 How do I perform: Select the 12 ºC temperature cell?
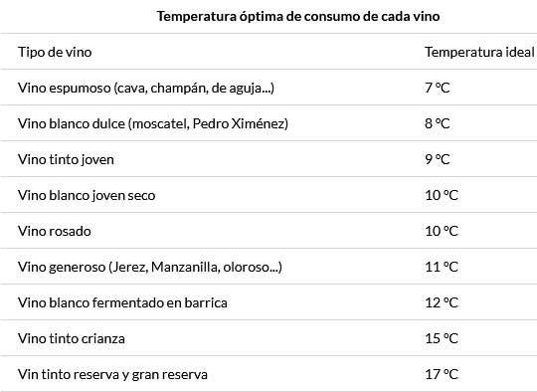pos(442,302)
